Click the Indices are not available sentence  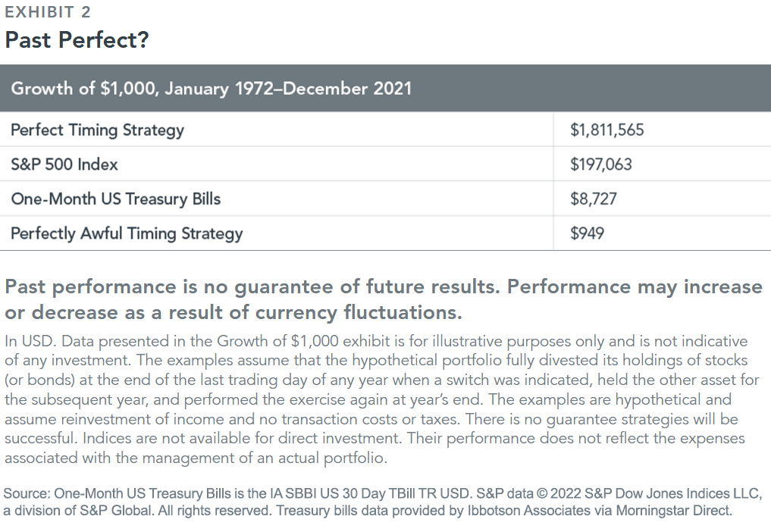pos(241,438)
